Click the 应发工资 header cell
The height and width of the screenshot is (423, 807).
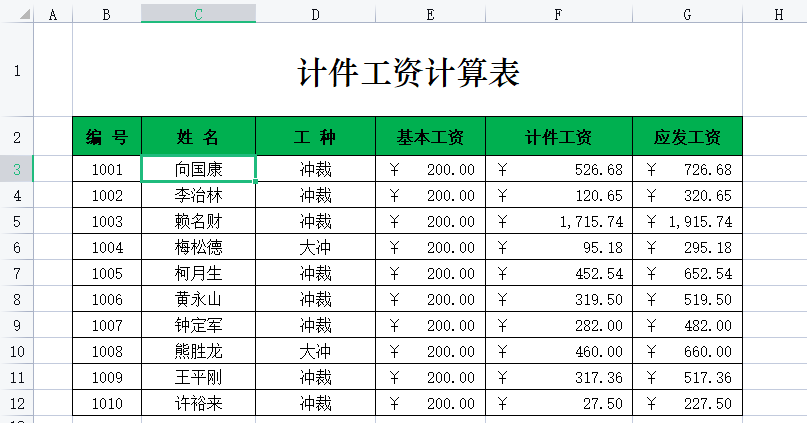687,137
